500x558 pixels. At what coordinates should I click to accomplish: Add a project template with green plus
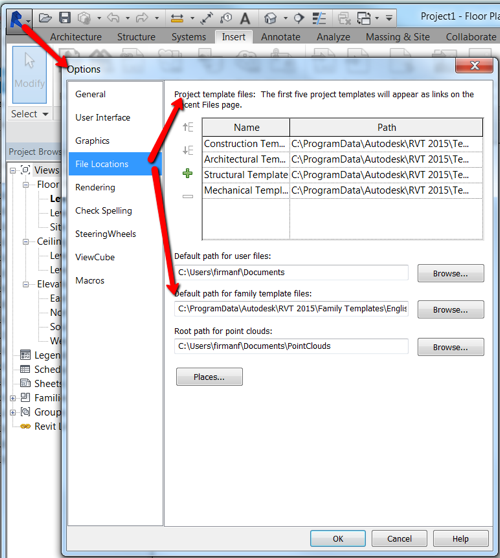(188, 173)
